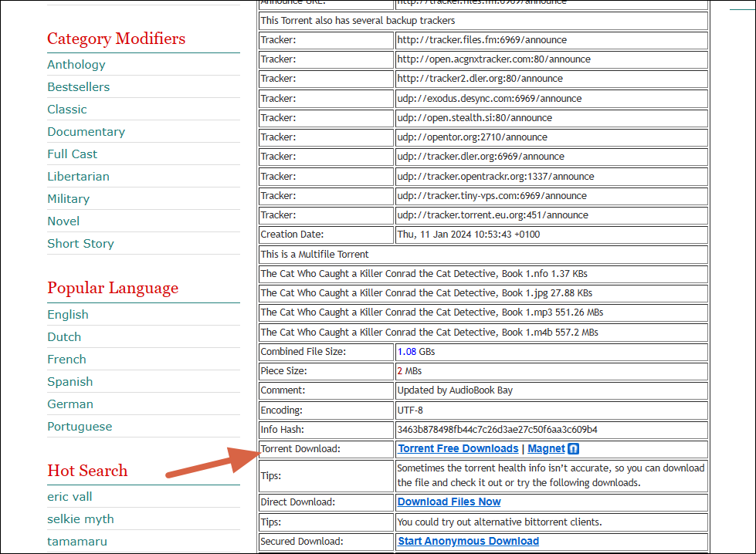This screenshot has height=554, width=756.
Task: Click 'This is a Multifile Torrent' row
Action: tap(483, 255)
